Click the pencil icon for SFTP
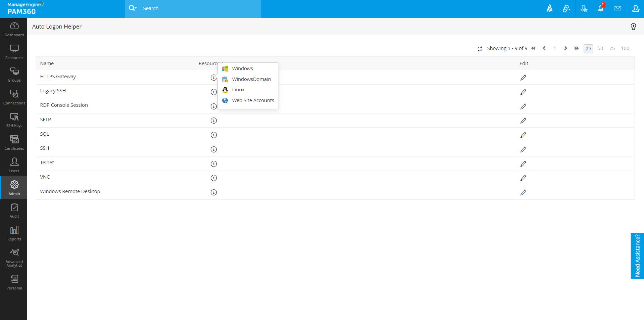 coord(523,121)
